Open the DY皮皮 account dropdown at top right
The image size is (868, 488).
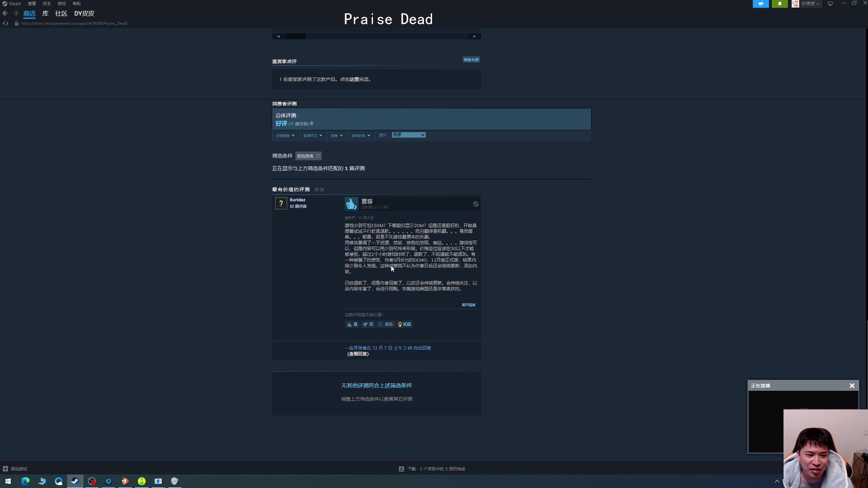point(810,4)
